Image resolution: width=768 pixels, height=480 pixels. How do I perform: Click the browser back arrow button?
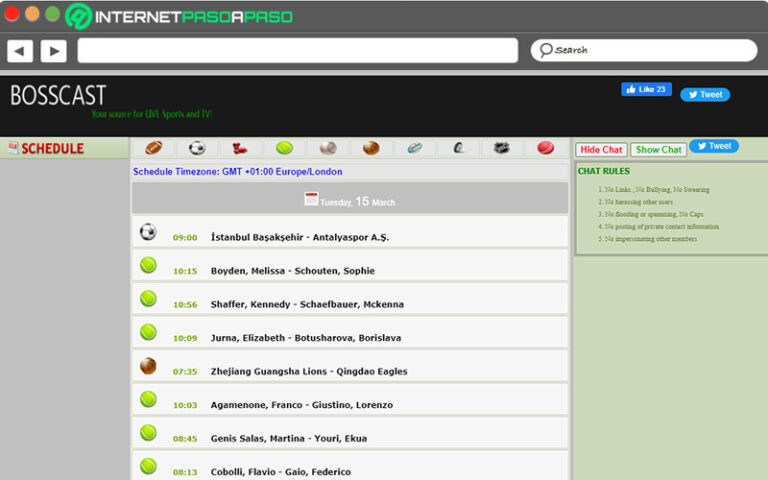coord(20,50)
